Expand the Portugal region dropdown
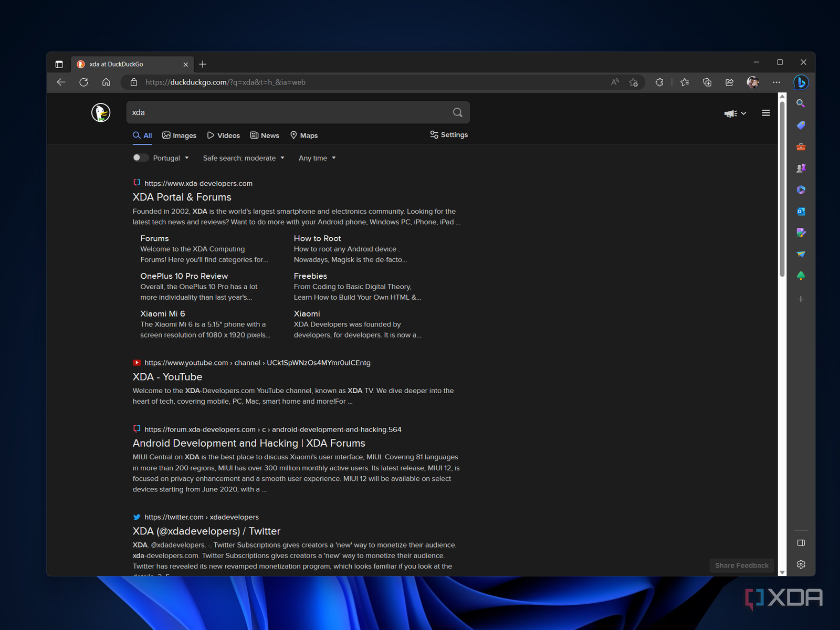Viewport: 840px width, 630px height. tap(171, 158)
